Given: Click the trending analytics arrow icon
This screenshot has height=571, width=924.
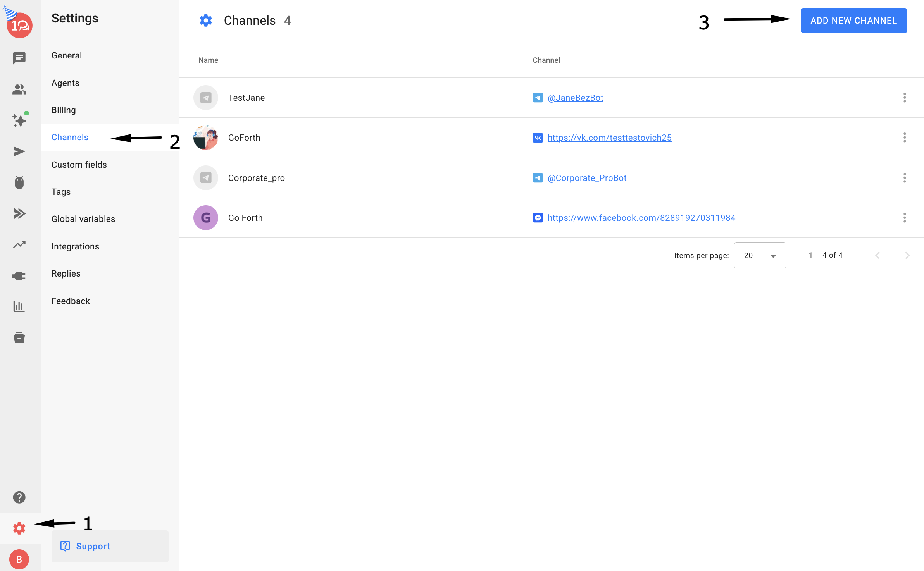Looking at the screenshot, I should pos(19,244).
